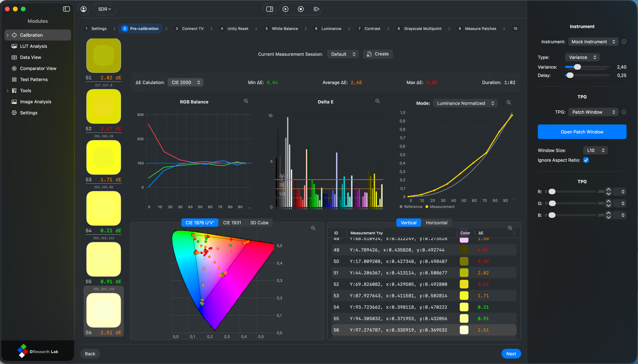Click the step-forward play icon
This screenshot has width=638, height=364.
click(316, 9)
